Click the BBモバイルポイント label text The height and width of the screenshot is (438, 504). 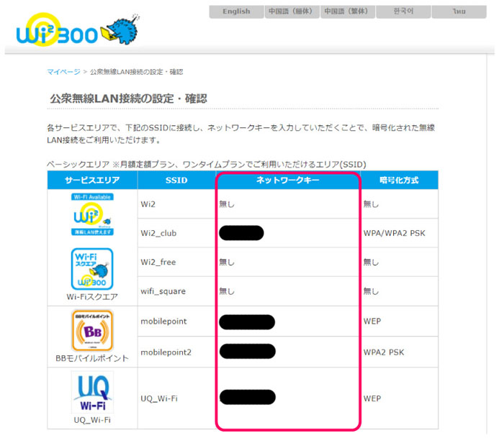tap(92, 358)
